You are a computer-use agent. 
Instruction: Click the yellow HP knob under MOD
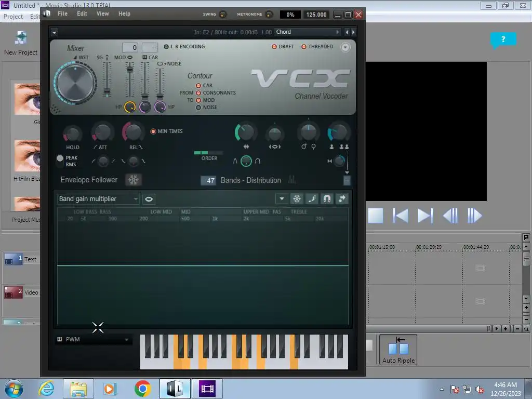(x=129, y=107)
